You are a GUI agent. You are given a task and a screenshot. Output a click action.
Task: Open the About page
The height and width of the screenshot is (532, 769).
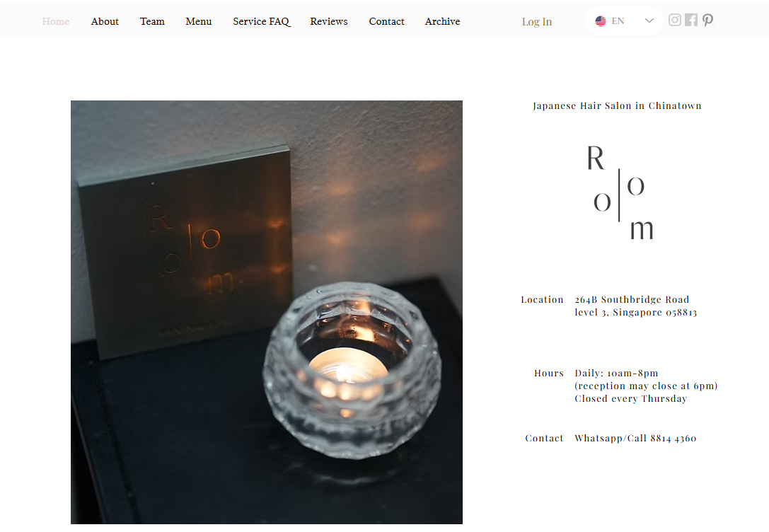105,21
